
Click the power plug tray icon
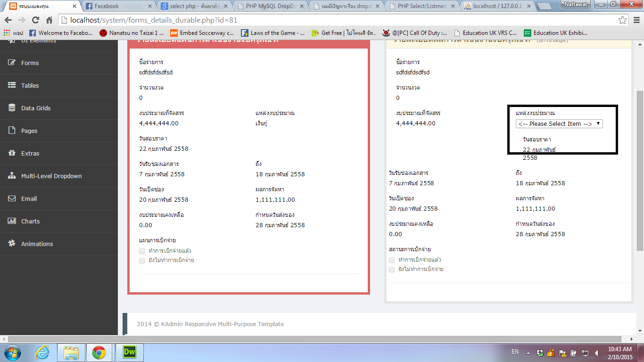pyautogui.click(x=574, y=353)
